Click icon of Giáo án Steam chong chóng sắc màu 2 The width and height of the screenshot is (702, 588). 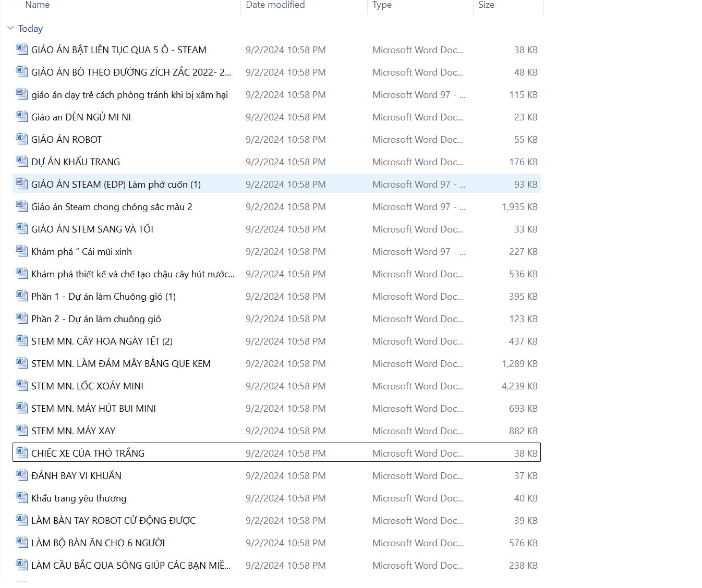coord(22,206)
